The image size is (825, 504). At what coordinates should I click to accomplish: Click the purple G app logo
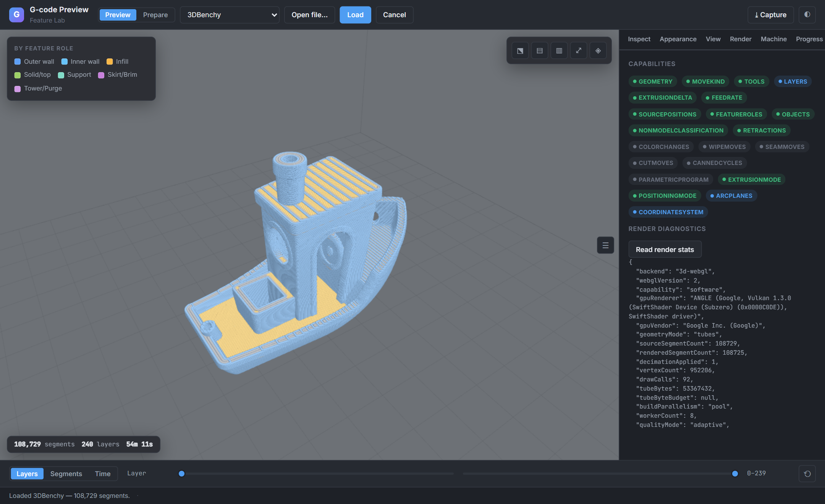click(x=16, y=15)
